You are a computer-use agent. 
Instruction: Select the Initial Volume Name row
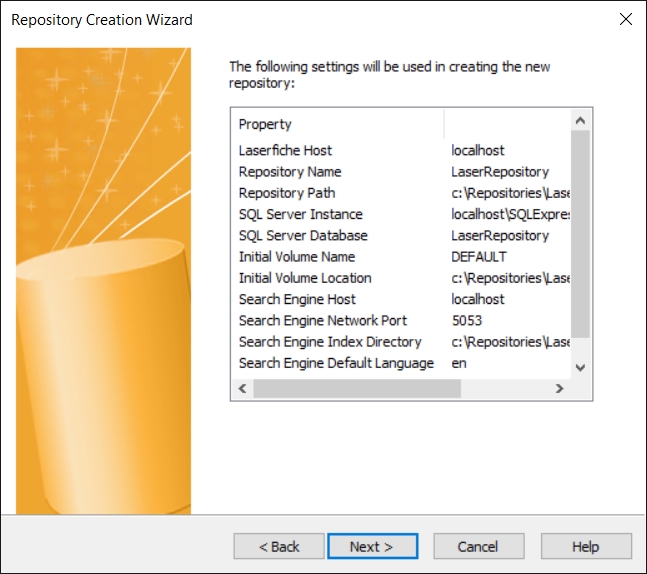click(401, 257)
